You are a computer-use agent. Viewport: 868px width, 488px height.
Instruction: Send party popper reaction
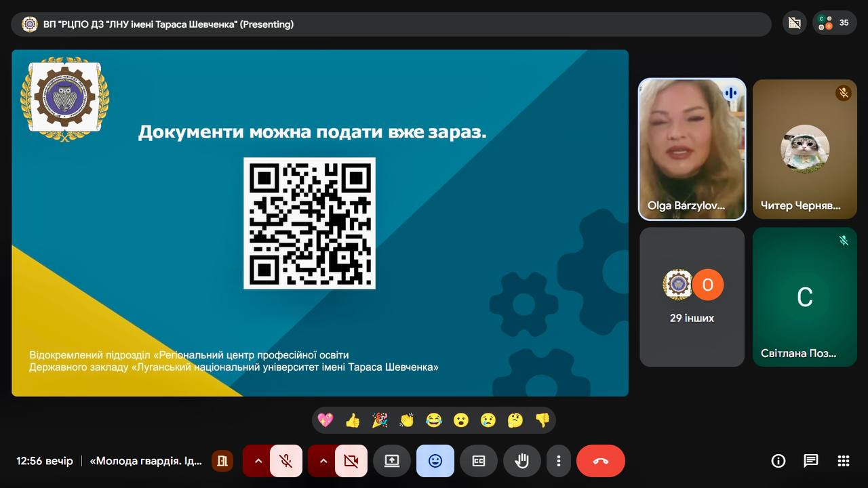click(380, 420)
